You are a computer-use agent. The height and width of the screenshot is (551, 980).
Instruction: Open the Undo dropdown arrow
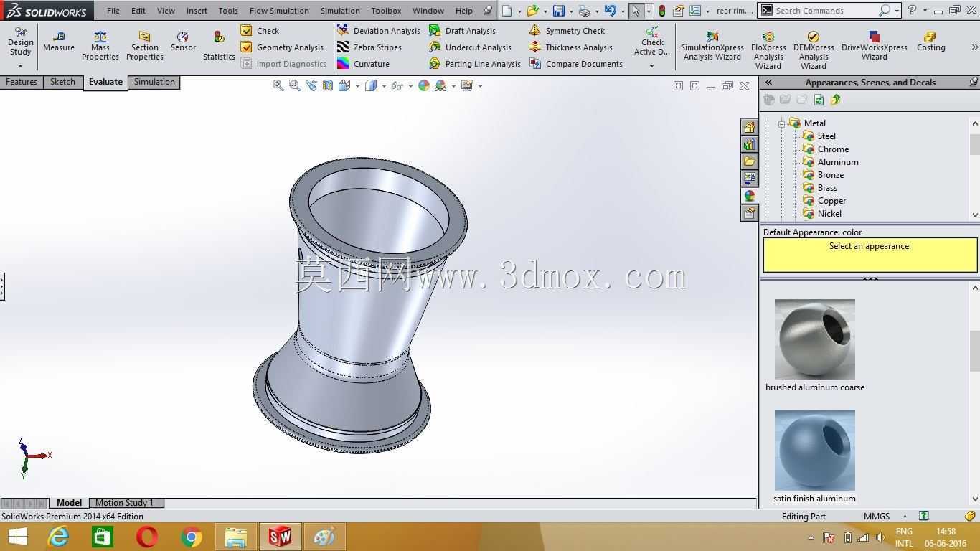click(x=622, y=11)
